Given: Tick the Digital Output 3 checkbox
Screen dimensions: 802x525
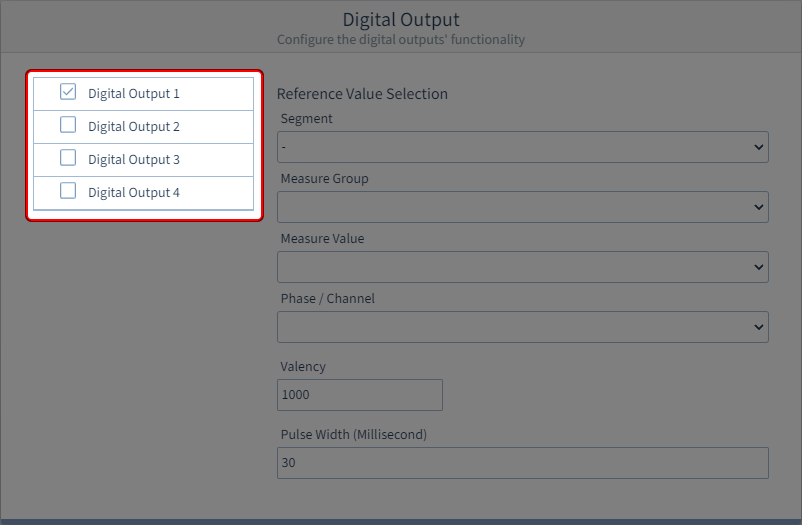Looking at the screenshot, I should (x=68, y=158).
